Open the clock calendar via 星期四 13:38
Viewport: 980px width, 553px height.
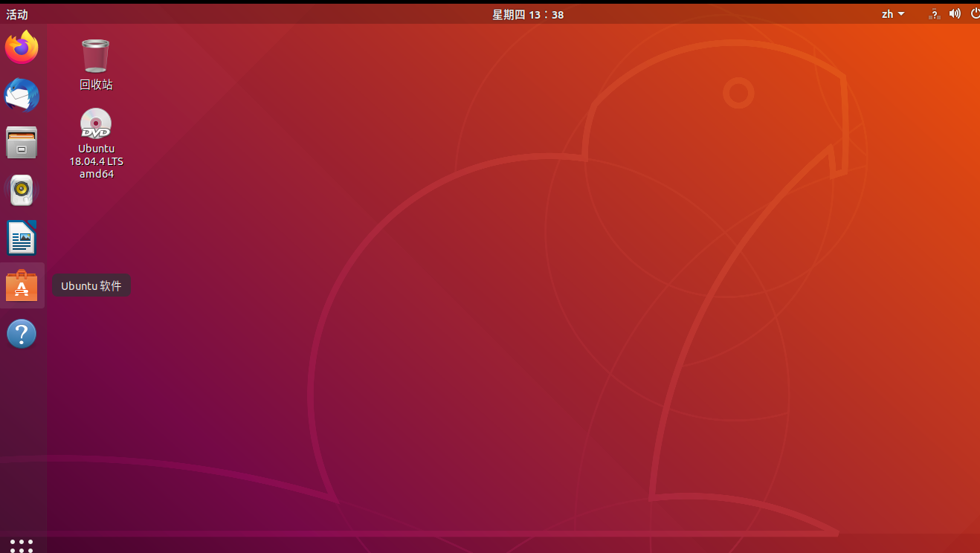pos(528,13)
